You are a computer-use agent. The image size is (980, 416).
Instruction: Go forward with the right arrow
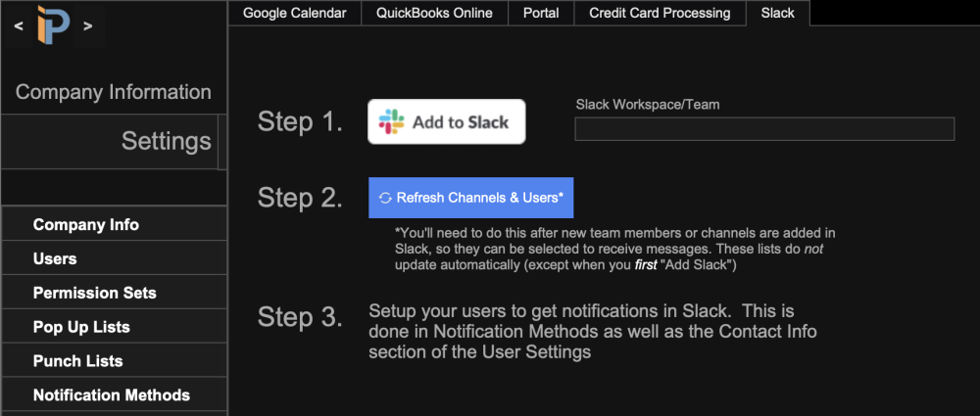point(88,25)
